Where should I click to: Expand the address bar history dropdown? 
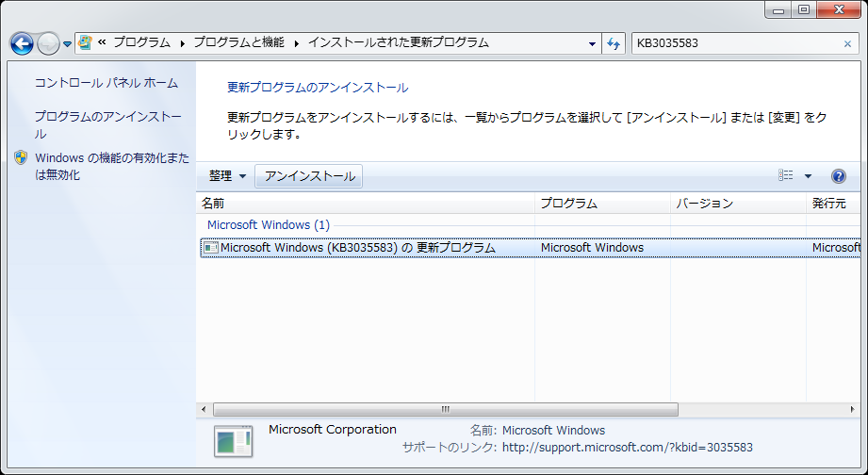592,43
